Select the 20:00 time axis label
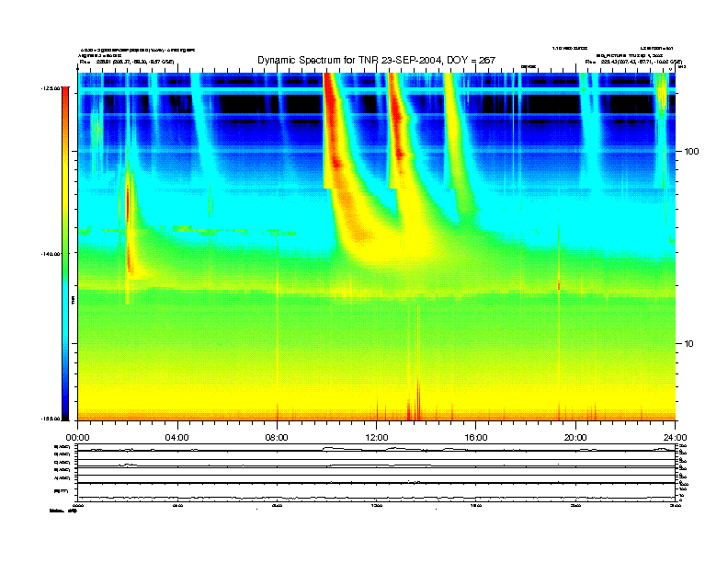 (x=575, y=438)
